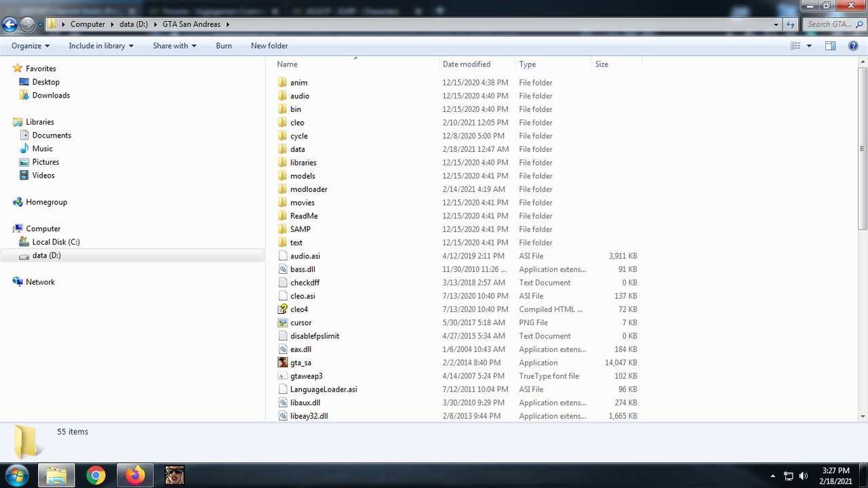Screen dimensions: 868x488
Task: Open Google Chrome from the taskbar
Action: click(x=96, y=475)
